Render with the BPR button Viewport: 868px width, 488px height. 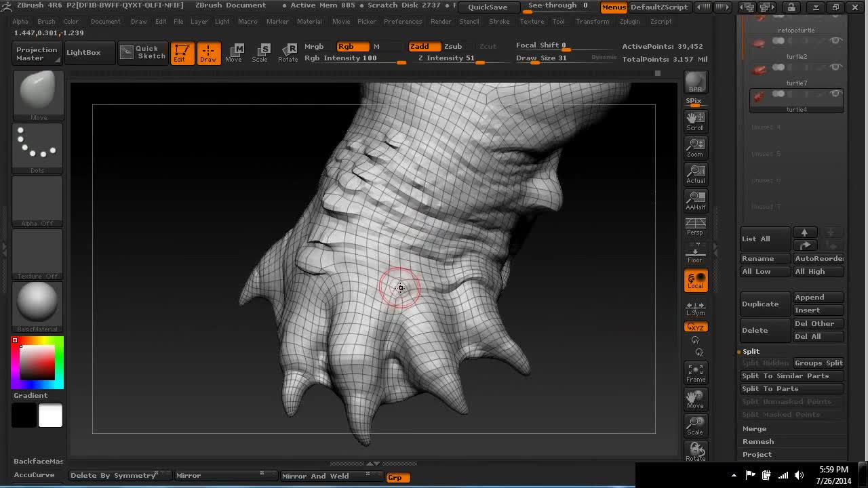point(695,82)
